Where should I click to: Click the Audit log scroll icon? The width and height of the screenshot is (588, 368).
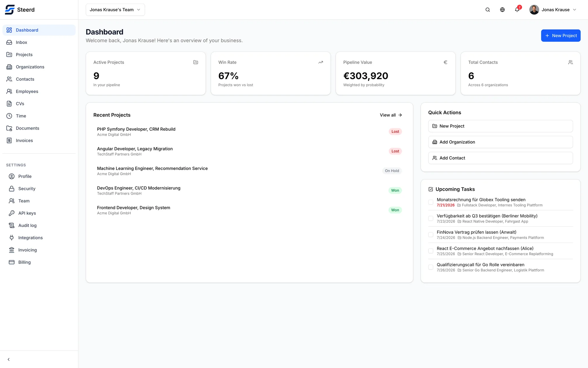pos(12,226)
